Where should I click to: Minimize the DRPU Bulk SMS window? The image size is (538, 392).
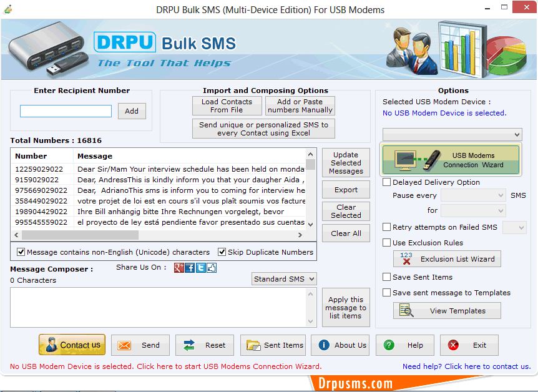point(487,8)
